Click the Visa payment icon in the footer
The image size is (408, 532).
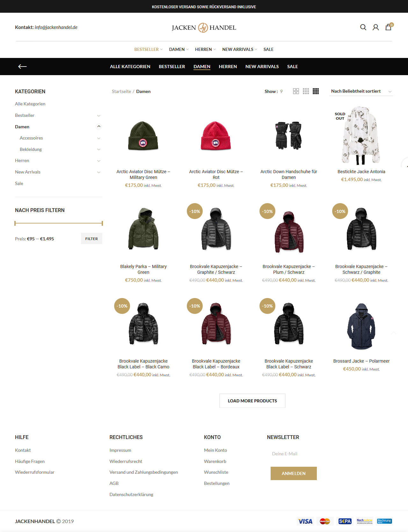tap(305, 521)
